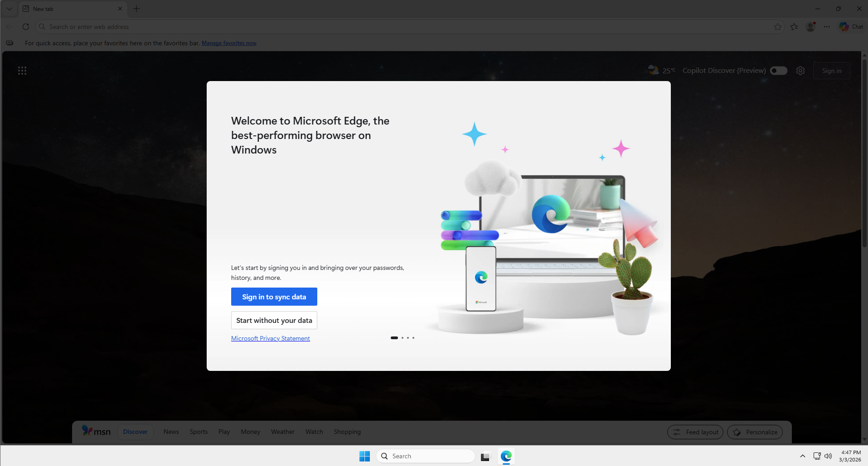Click the Manage favorites now link
The image size is (868, 466).
229,43
